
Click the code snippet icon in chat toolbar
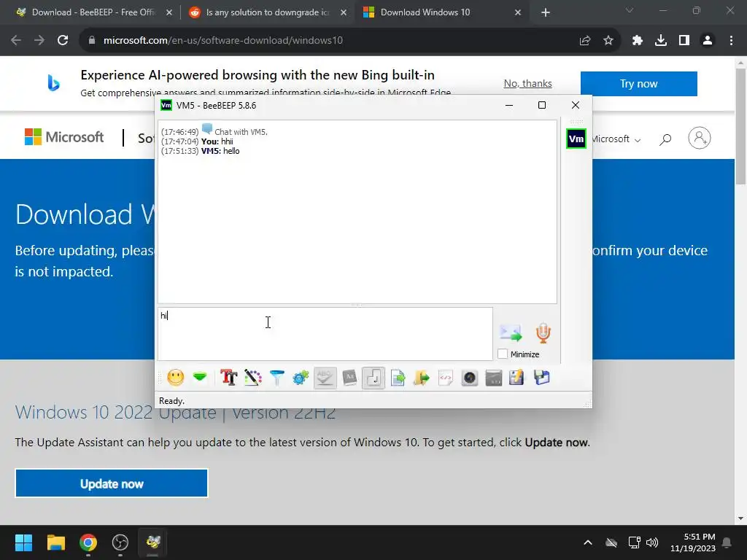[x=446, y=378]
